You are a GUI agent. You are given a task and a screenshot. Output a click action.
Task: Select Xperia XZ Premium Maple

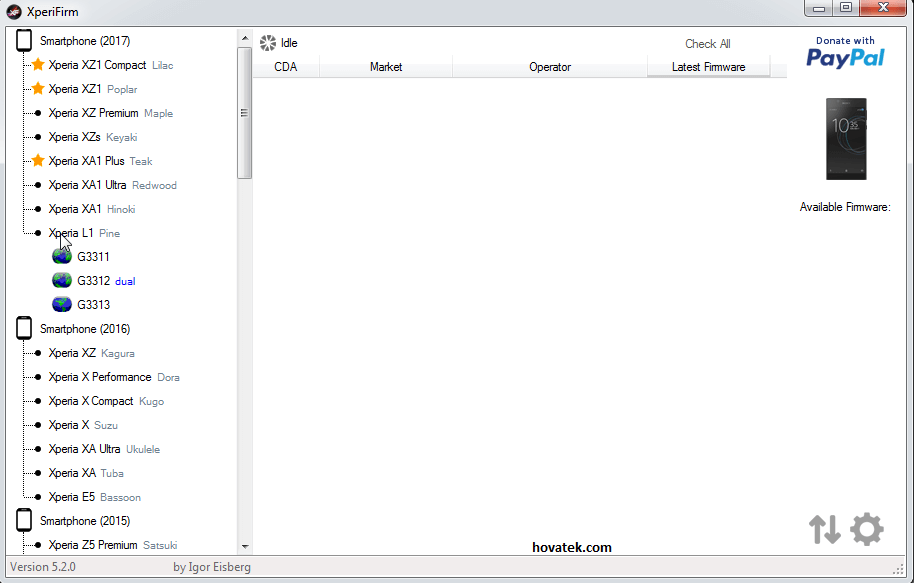click(111, 113)
